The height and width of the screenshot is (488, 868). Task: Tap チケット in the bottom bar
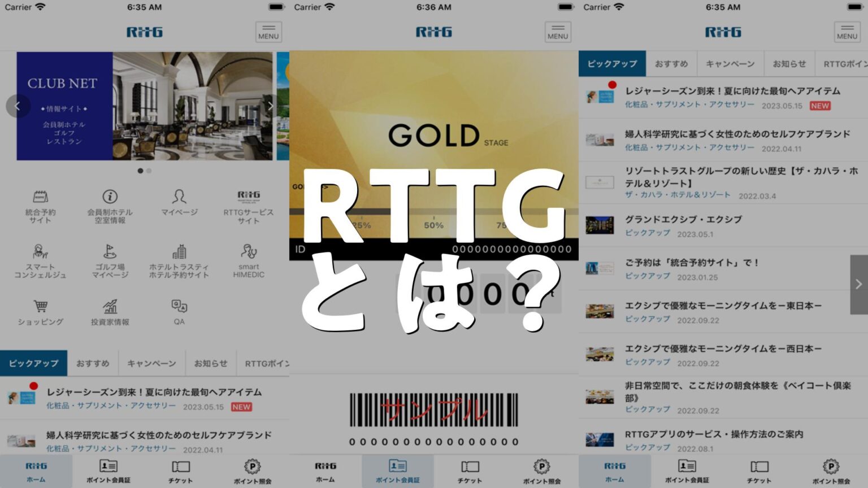tap(180, 470)
